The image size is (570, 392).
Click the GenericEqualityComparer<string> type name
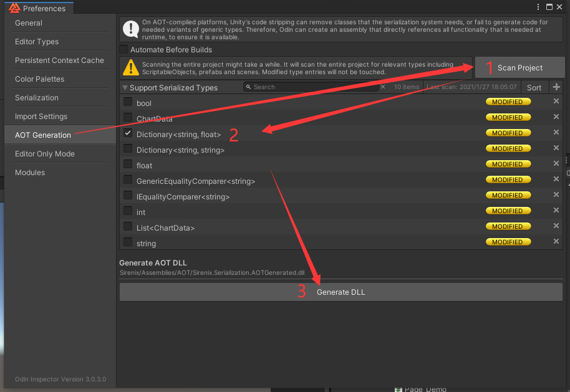(196, 181)
